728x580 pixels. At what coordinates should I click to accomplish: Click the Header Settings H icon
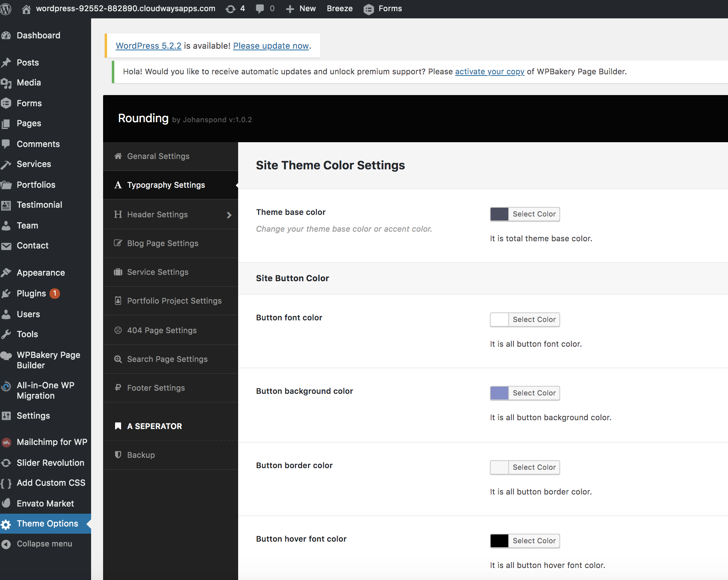coord(118,215)
